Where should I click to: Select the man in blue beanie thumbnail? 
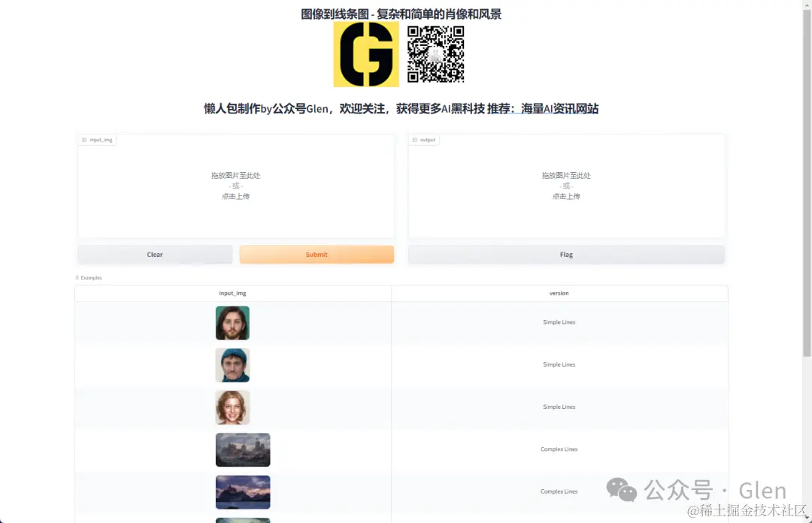coord(232,365)
